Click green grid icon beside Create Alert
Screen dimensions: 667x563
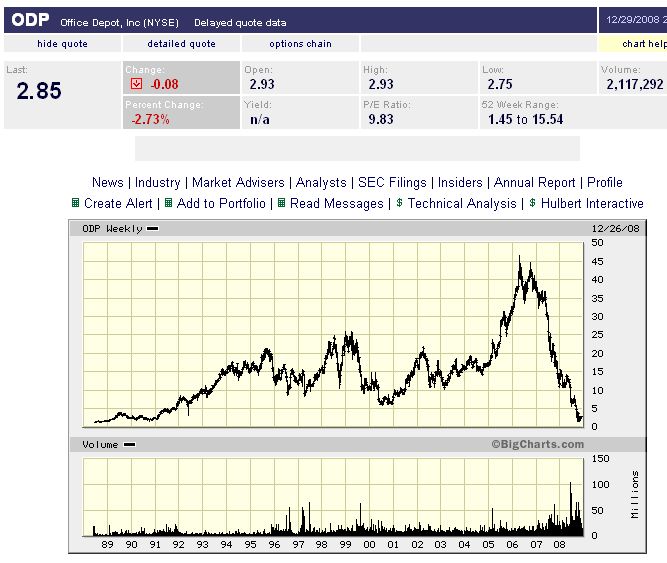pos(75,203)
